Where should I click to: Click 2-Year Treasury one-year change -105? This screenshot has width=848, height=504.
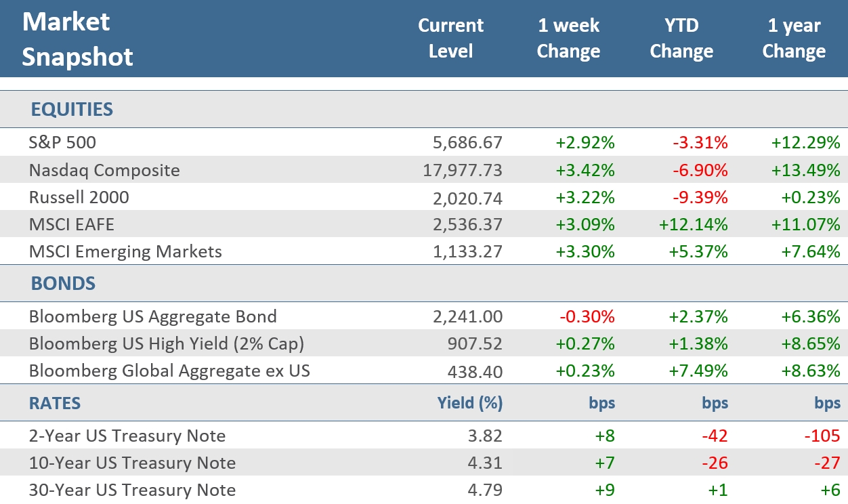click(824, 436)
